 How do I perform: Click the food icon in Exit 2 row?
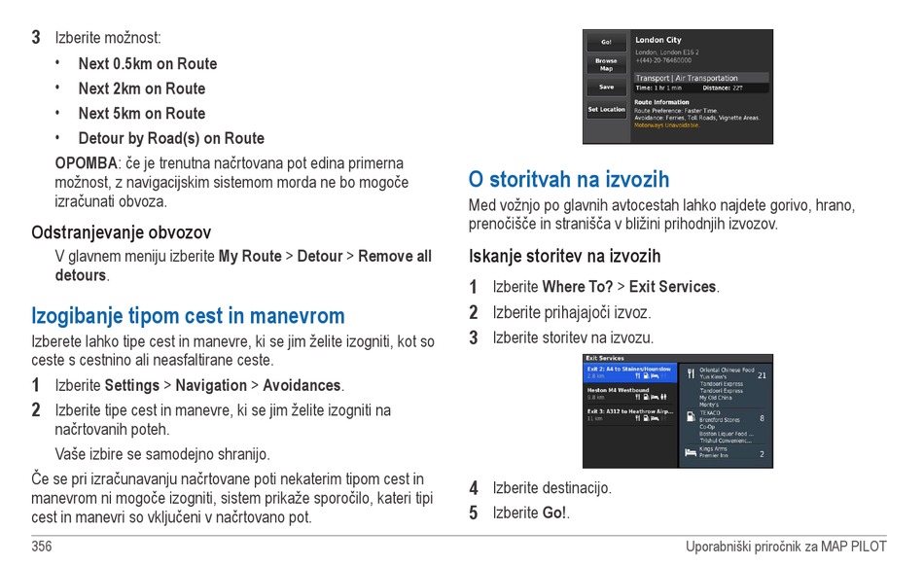[x=638, y=375]
